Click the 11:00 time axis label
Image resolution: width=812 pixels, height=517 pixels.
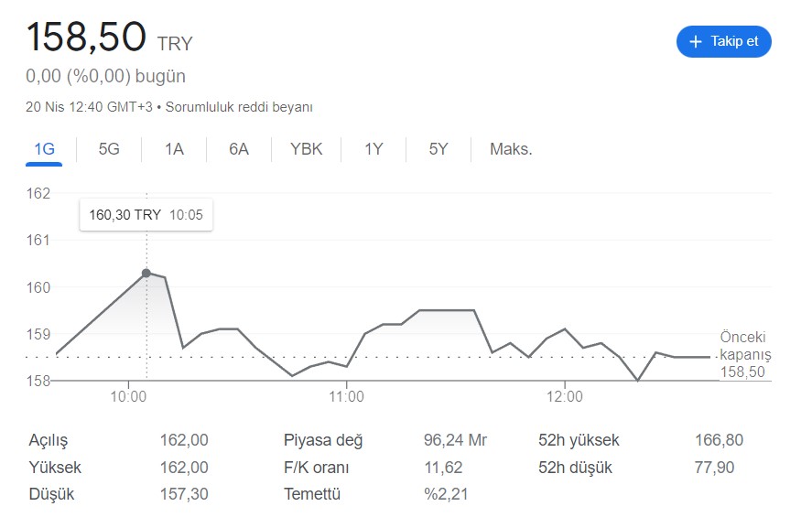click(x=347, y=397)
